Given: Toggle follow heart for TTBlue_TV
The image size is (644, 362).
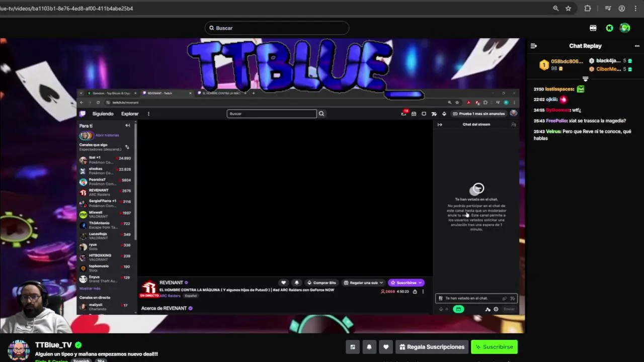Looking at the screenshot, I should pyautogui.click(x=386, y=347).
